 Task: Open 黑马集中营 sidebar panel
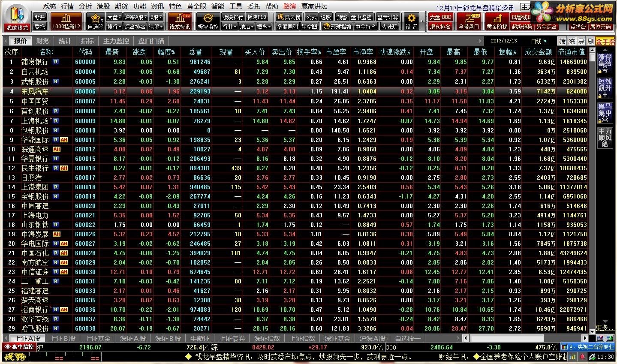pyautogui.click(x=605, y=113)
